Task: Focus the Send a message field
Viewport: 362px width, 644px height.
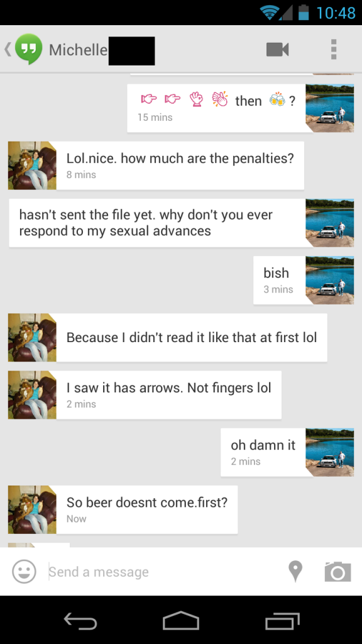Action: [x=164, y=572]
